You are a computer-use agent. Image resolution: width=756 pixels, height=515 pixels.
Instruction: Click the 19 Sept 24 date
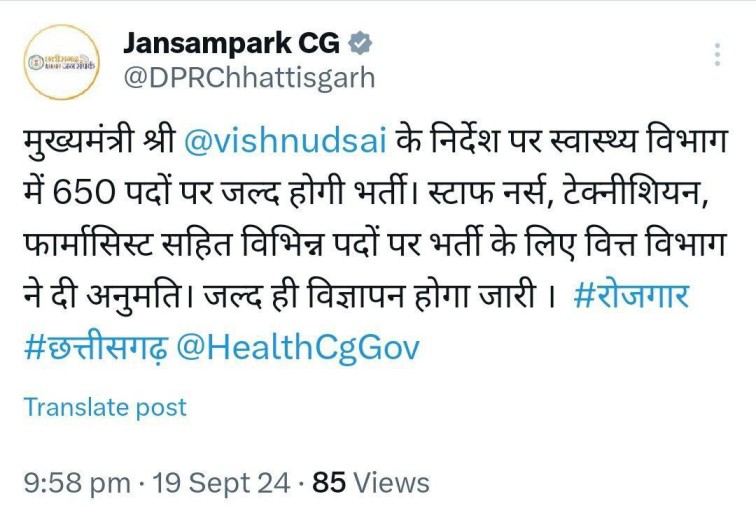coord(221,483)
